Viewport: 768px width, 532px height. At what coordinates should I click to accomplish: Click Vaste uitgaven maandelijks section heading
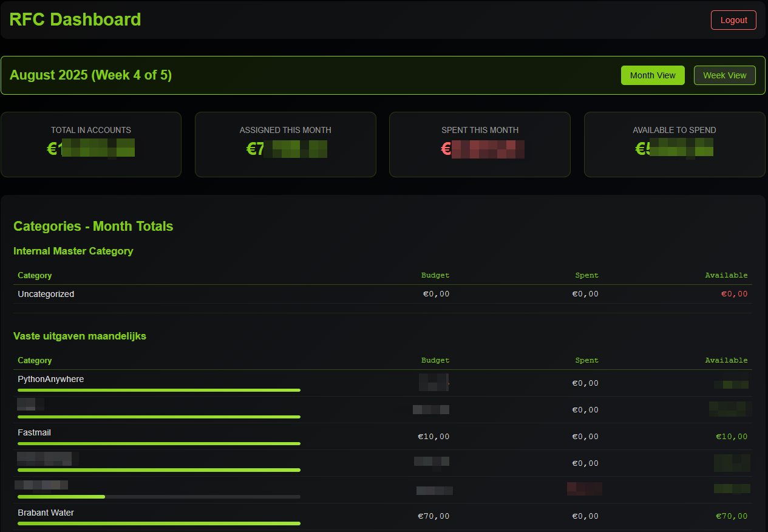80,336
